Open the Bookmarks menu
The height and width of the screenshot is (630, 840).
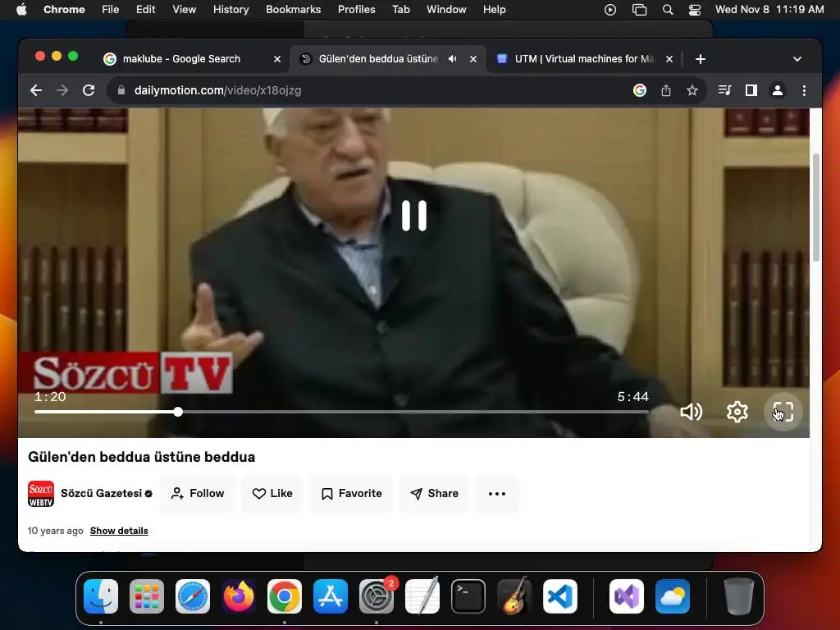(293, 10)
